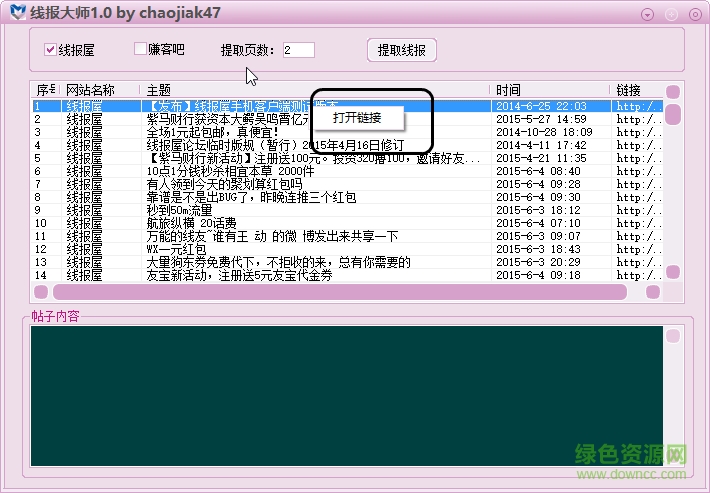Viewport: 710px width, 493px height.
Task: Sort by the 网站名称 column header
Action: point(100,90)
